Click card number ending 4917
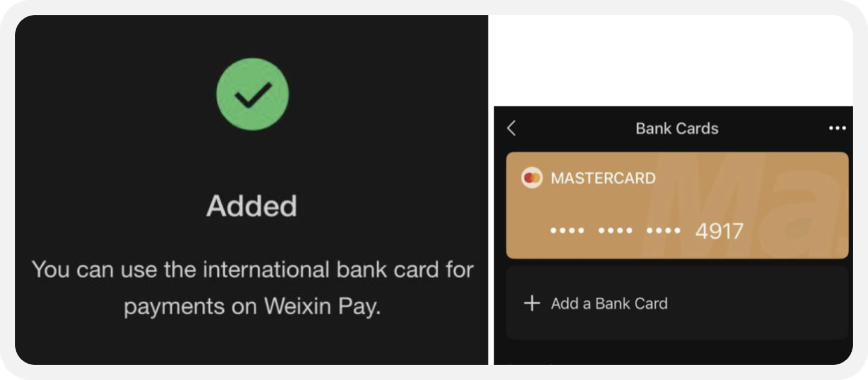 click(x=719, y=231)
